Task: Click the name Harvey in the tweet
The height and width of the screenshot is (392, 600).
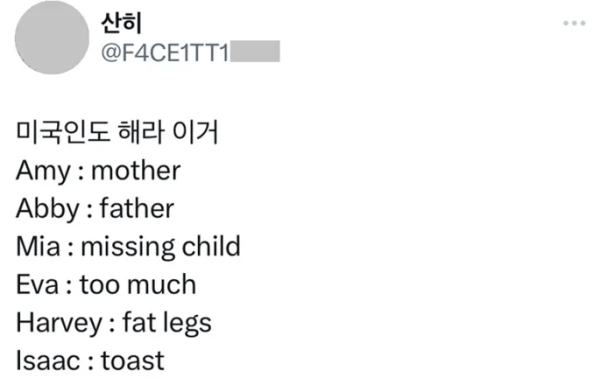Action: click(59, 323)
